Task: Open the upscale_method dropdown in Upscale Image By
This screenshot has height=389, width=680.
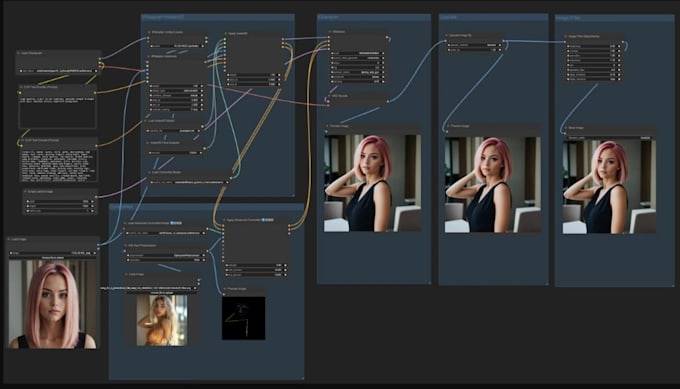Action: pyautogui.click(x=474, y=45)
